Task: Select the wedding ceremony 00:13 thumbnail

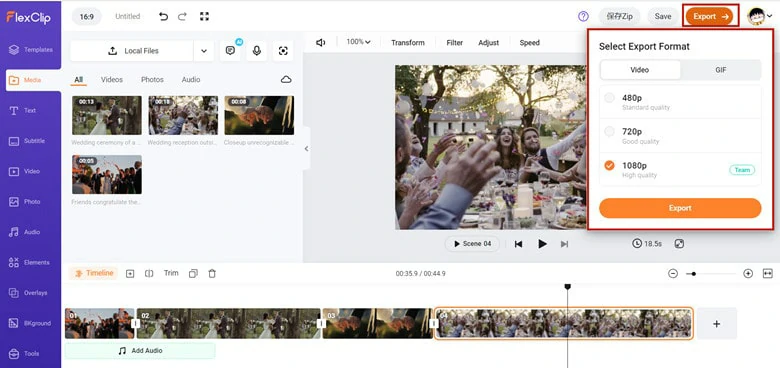Action: click(x=106, y=115)
